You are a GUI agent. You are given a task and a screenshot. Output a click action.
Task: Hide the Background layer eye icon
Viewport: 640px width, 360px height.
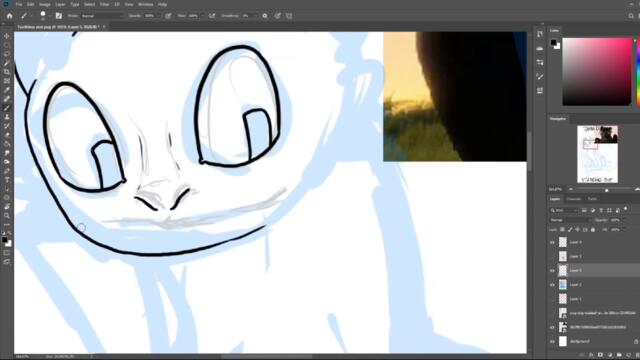[x=552, y=342]
